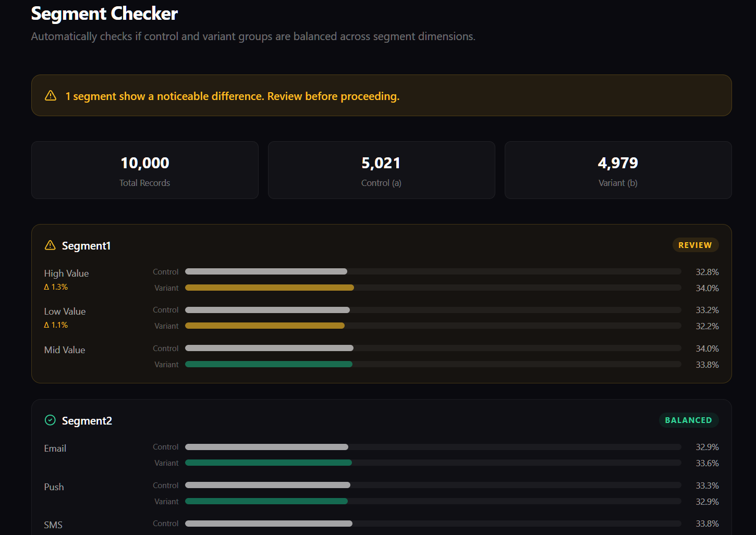Select the Control (a) count card
Viewport: 756px width, 535px height.
click(381, 170)
